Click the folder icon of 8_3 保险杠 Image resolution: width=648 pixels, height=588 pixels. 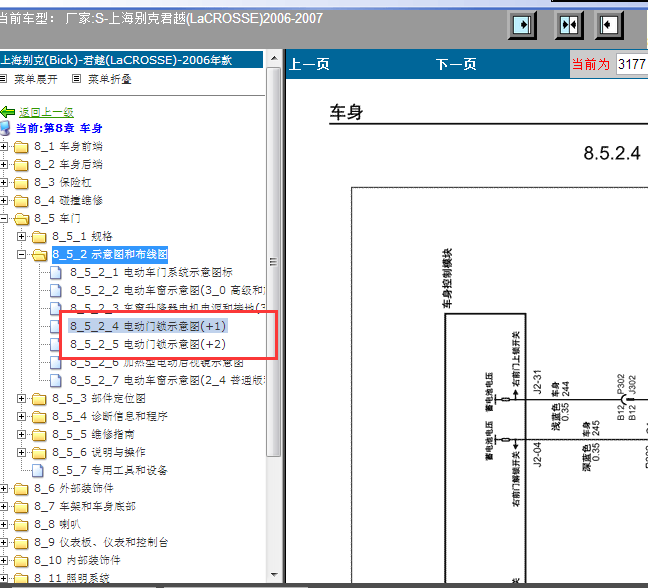tap(21, 183)
